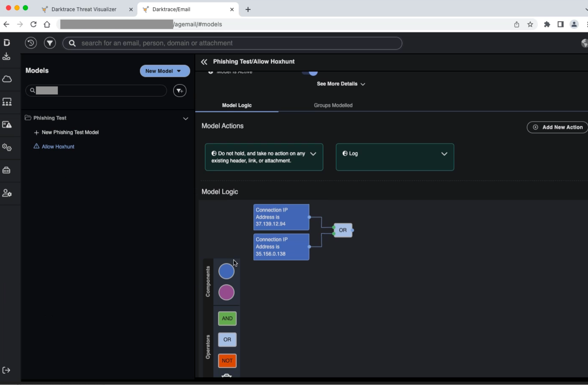
Task: Open the email filter funnel icon
Action: [50, 43]
